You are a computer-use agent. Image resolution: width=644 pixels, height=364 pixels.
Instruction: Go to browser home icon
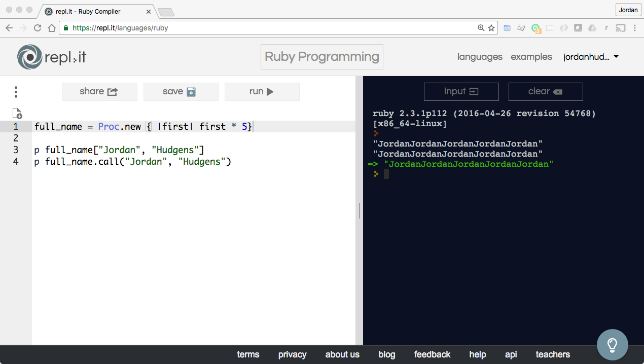pos(51,28)
